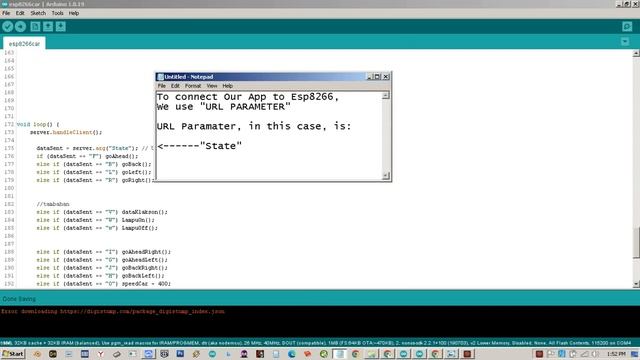Viewport: 640px width, 360px height.
Task: Select the esp8266car sketch tab
Action: click(x=24, y=44)
